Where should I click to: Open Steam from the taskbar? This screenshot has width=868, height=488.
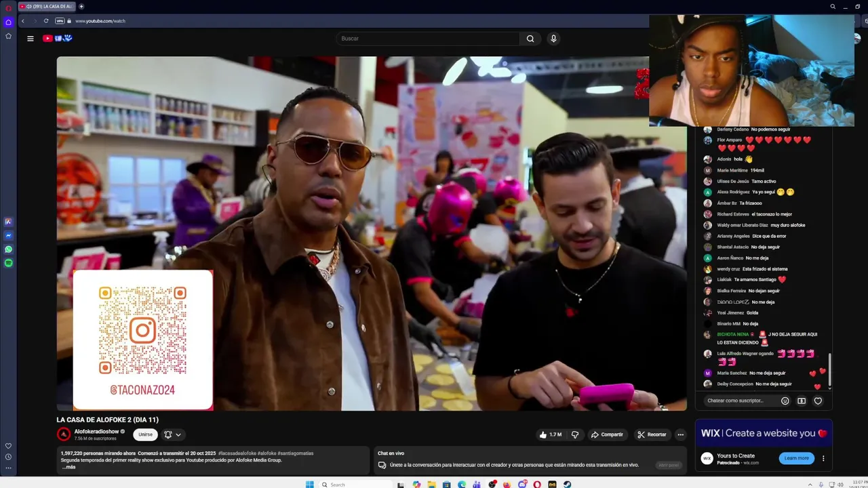(568, 484)
